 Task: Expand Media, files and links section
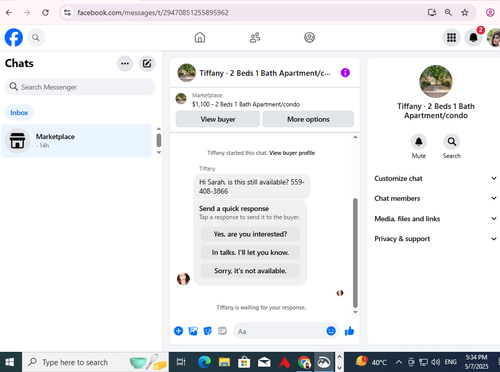click(435, 219)
